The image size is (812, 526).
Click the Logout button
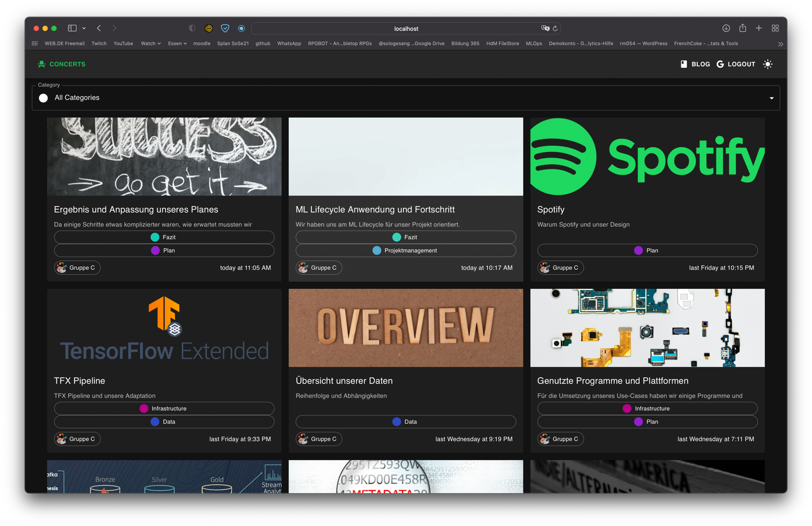click(736, 64)
